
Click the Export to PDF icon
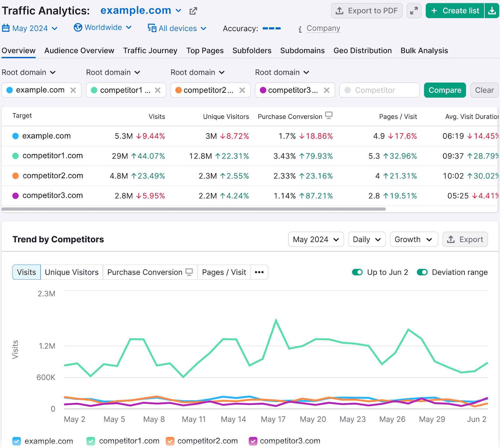(x=340, y=10)
